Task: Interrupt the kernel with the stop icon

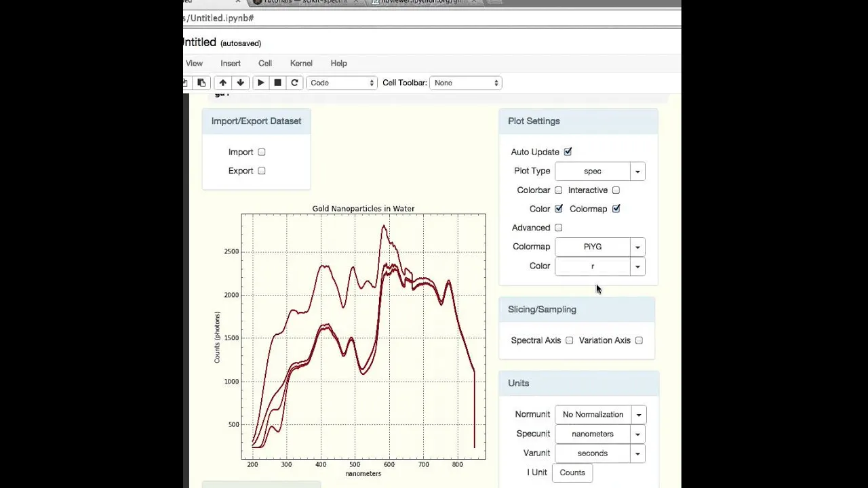Action: (277, 83)
